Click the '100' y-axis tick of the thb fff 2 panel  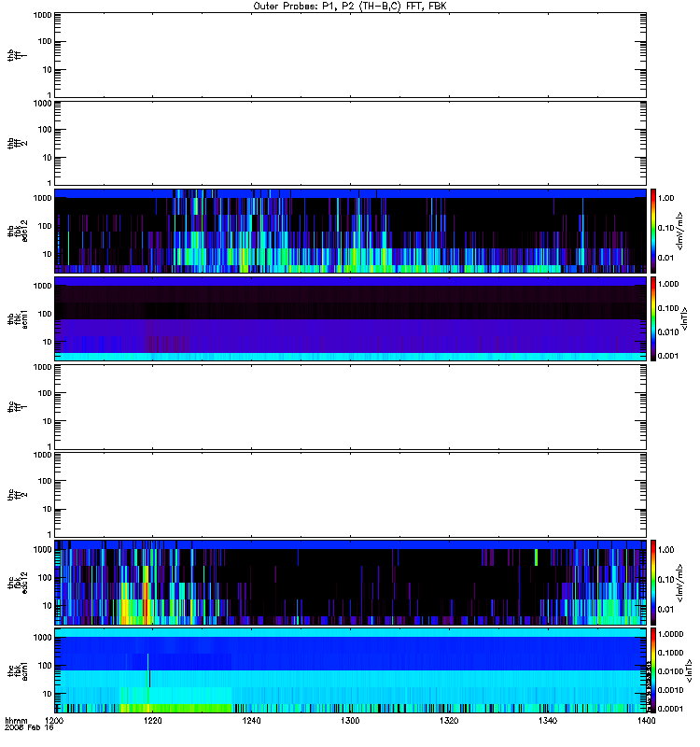pos(45,130)
